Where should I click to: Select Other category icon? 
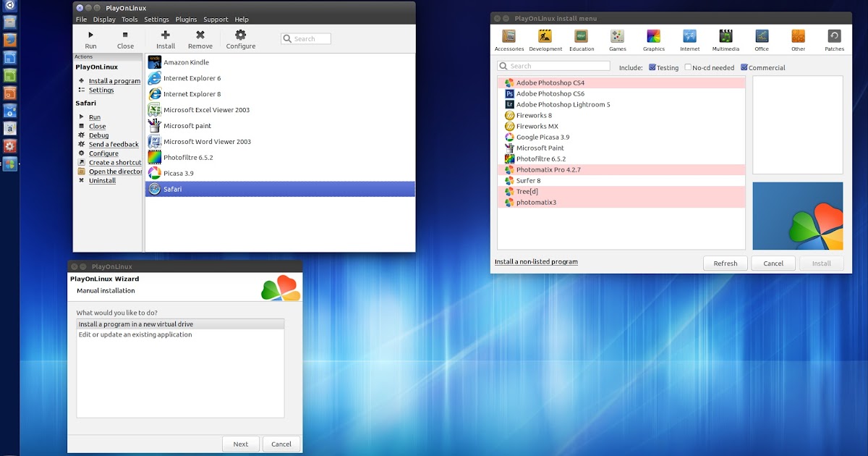[798, 36]
